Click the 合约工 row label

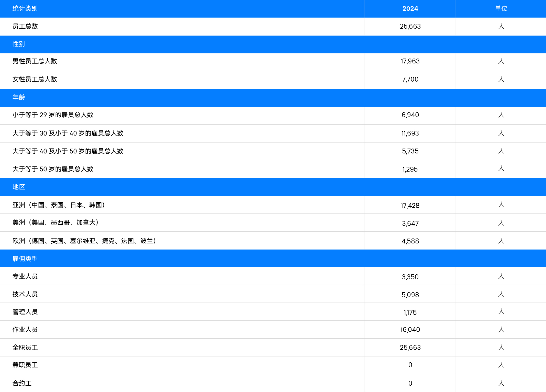point(22,383)
